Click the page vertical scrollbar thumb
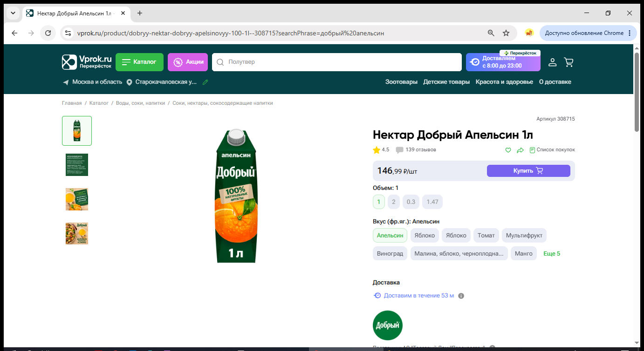 pos(637,92)
